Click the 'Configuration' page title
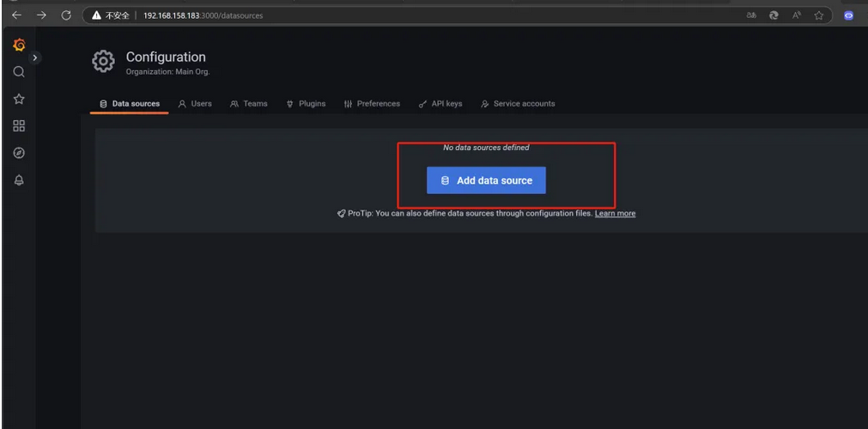 [166, 57]
